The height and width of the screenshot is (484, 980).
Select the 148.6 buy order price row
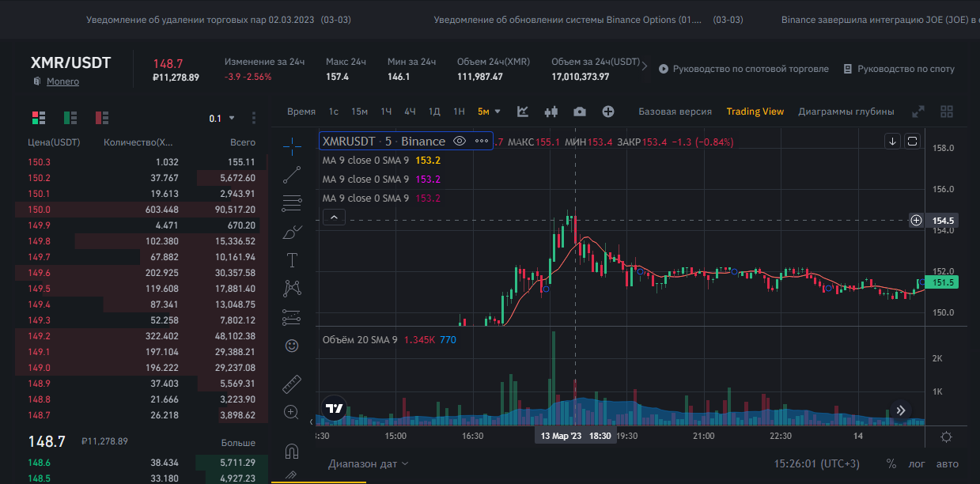coord(142,463)
